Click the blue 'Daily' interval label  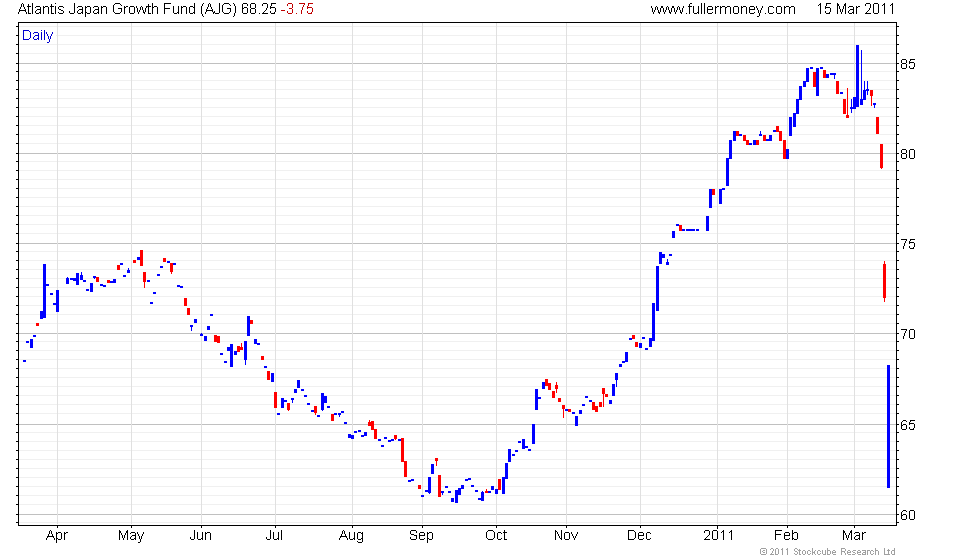tap(38, 36)
